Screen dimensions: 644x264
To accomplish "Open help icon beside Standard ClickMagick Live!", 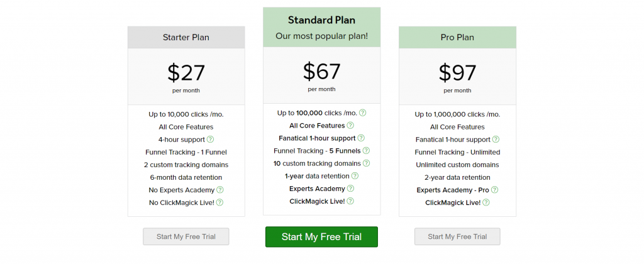I will (x=350, y=201).
